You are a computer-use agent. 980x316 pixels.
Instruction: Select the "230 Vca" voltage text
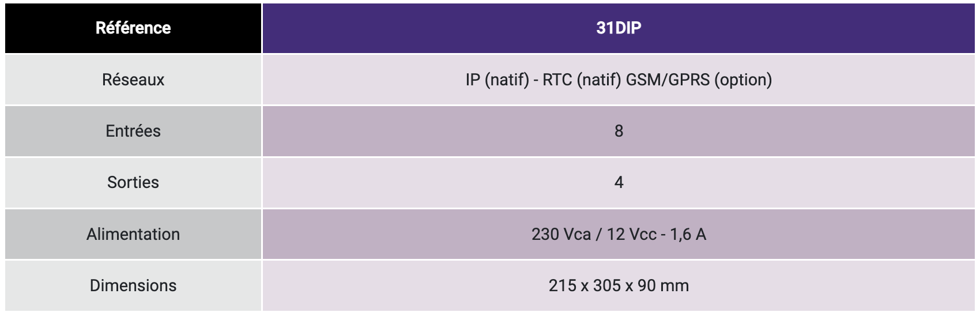point(561,234)
